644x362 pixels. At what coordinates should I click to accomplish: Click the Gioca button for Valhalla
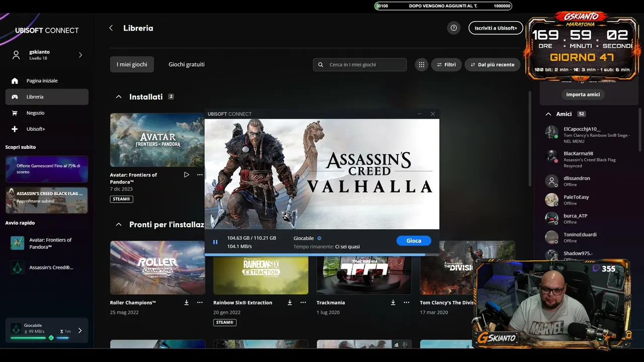pos(414,241)
